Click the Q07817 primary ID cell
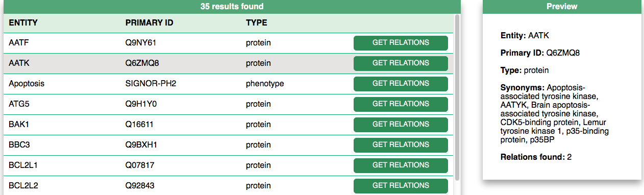This screenshot has width=644, height=195. 140,165
